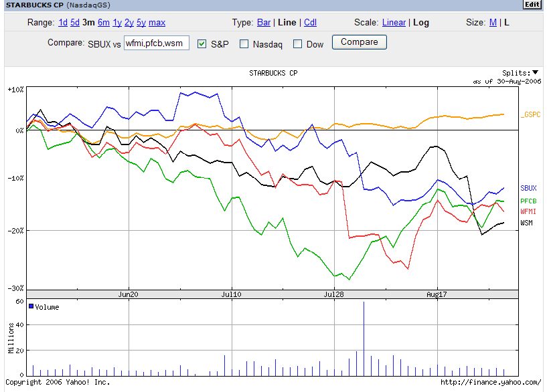Viewport: 547px width, 392px height.
Task: Check the Dow checkbox
Action: pyautogui.click(x=297, y=44)
